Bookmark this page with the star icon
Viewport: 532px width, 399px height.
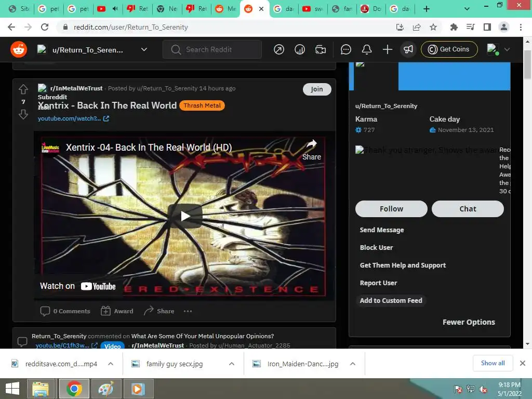[x=433, y=27]
